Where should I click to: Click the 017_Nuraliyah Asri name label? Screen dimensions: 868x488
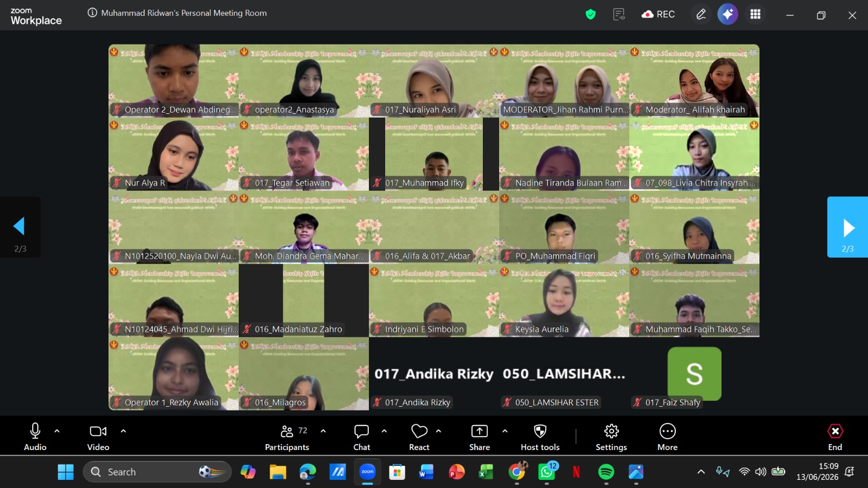pos(420,110)
